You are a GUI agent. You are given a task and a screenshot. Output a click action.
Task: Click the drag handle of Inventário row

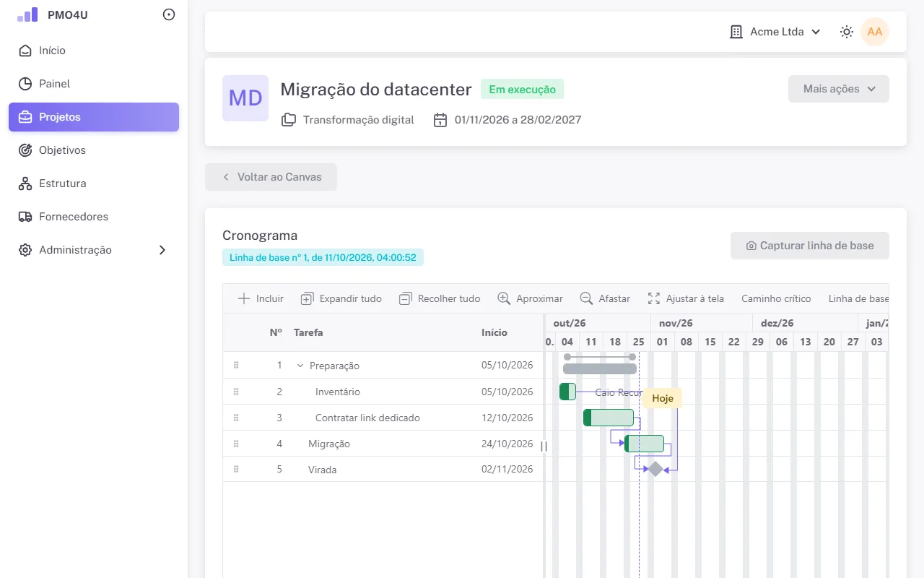(236, 392)
